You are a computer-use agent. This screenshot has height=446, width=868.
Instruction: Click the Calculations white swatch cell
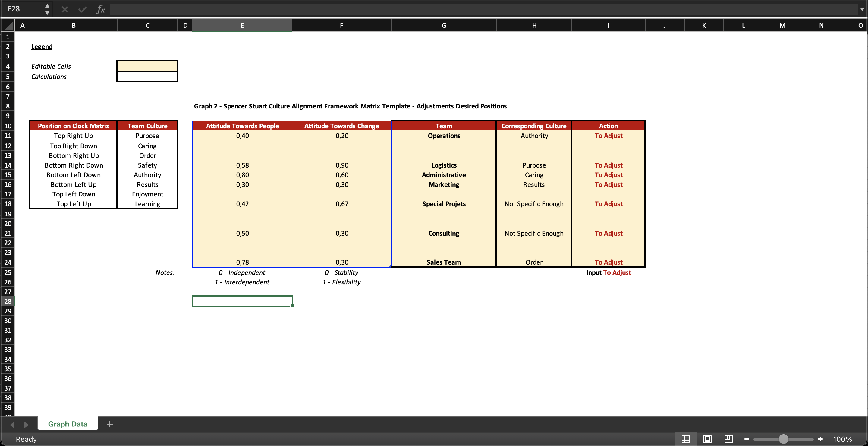click(x=147, y=77)
